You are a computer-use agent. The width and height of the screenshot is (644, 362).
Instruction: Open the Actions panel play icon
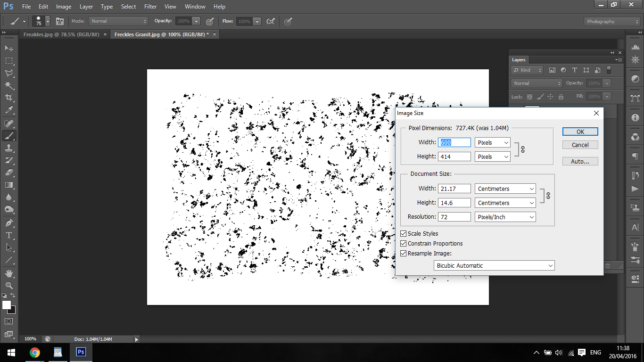click(x=635, y=189)
